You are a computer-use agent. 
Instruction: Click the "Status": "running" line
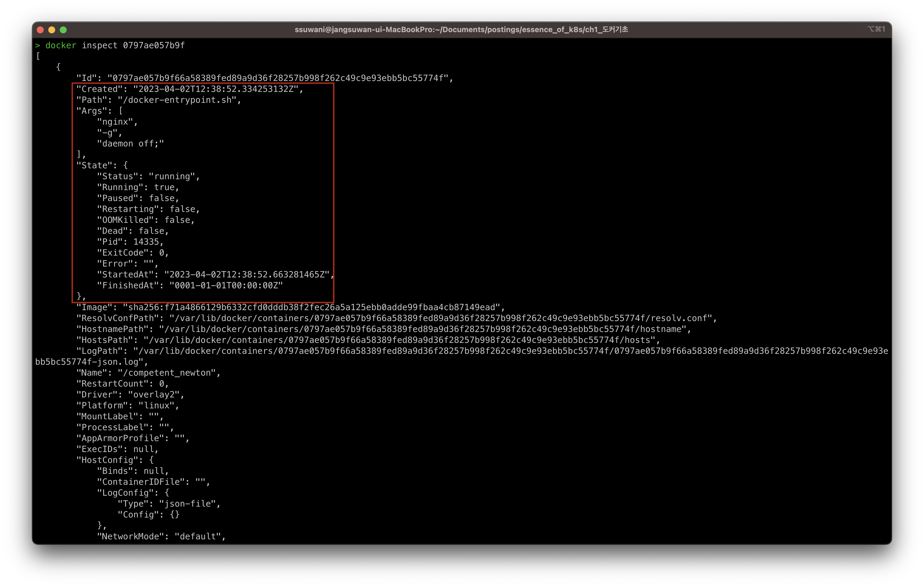click(148, 177)
